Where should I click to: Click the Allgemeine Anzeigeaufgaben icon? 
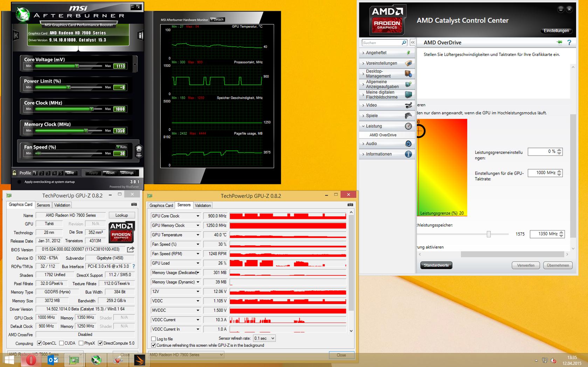(408, 84)
